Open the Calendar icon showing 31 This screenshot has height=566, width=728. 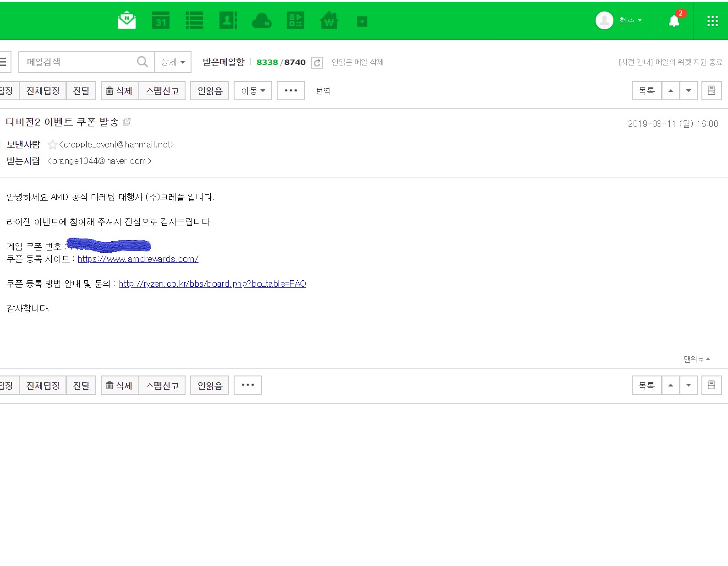pos(161,21)
